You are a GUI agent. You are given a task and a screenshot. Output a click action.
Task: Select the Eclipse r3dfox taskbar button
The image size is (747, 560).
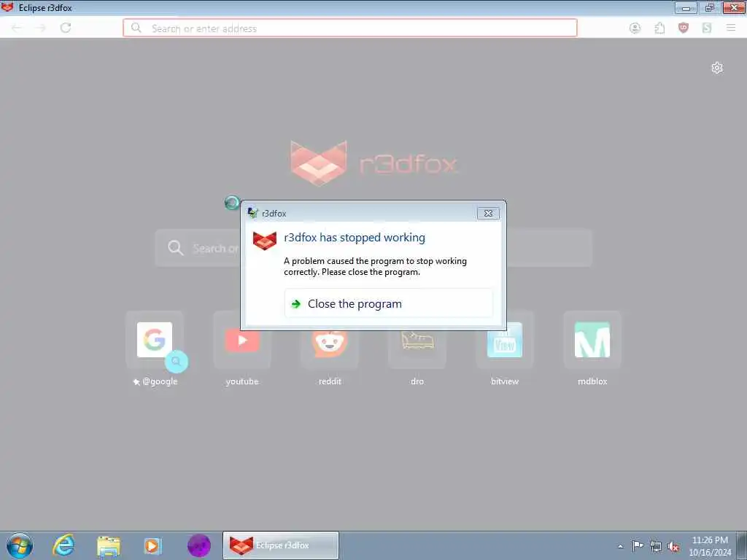pyautogui.click(x=281, y=545)
